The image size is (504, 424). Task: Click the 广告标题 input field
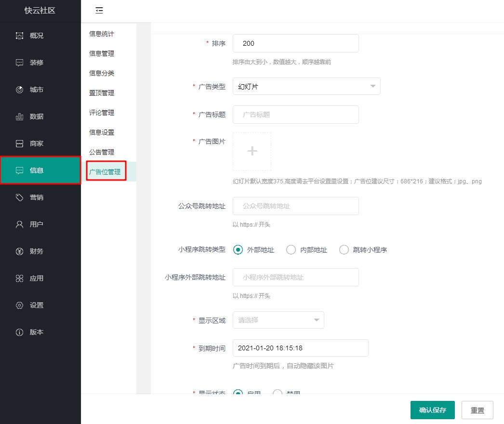(295, 115)
